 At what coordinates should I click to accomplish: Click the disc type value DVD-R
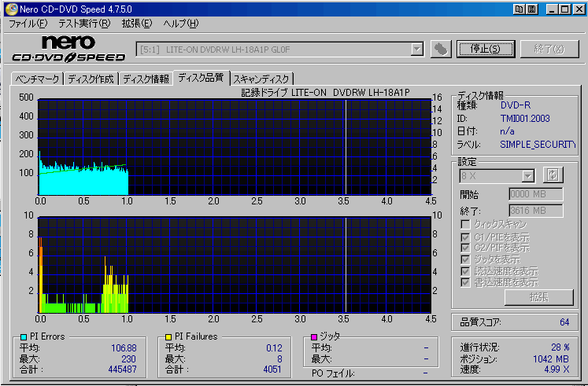[516, 105]
